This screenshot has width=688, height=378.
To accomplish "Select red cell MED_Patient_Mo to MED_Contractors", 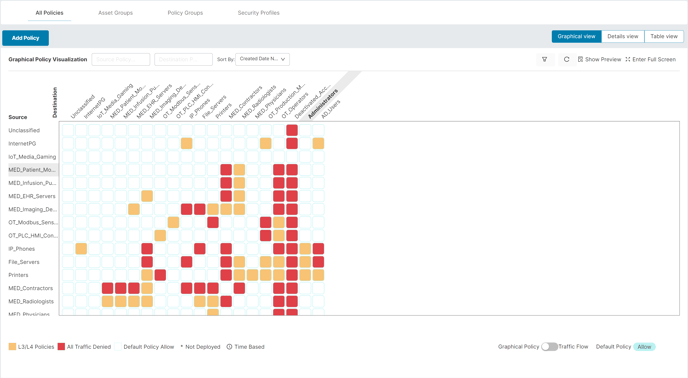I will (226, 170).
